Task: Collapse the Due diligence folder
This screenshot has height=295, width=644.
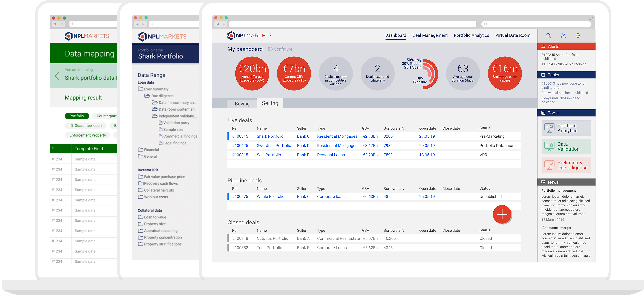Action: (x=147, y=96)
